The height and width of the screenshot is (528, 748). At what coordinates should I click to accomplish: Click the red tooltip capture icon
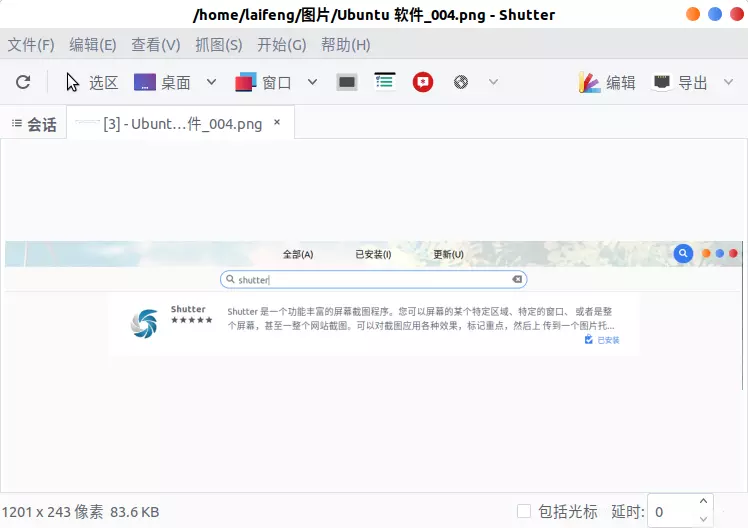[x=423, y=82]
